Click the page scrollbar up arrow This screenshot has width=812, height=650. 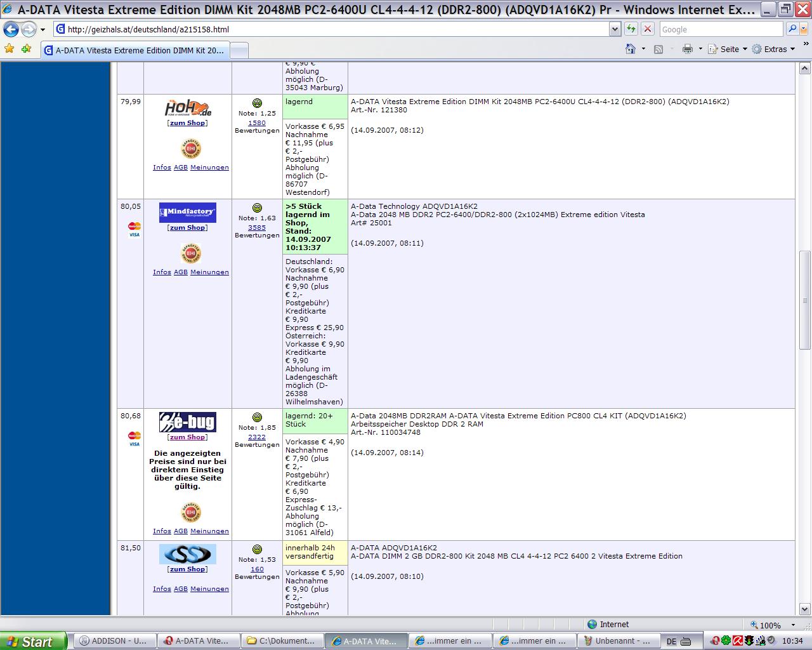click(x=805, y=68)
